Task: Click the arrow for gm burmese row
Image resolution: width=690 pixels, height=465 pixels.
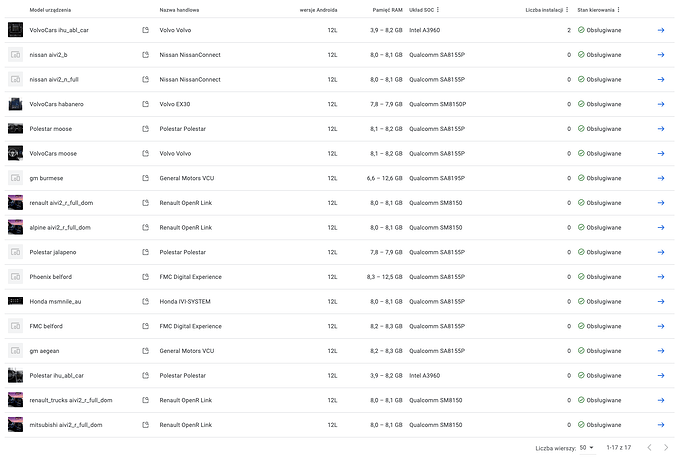Action: 661,178
